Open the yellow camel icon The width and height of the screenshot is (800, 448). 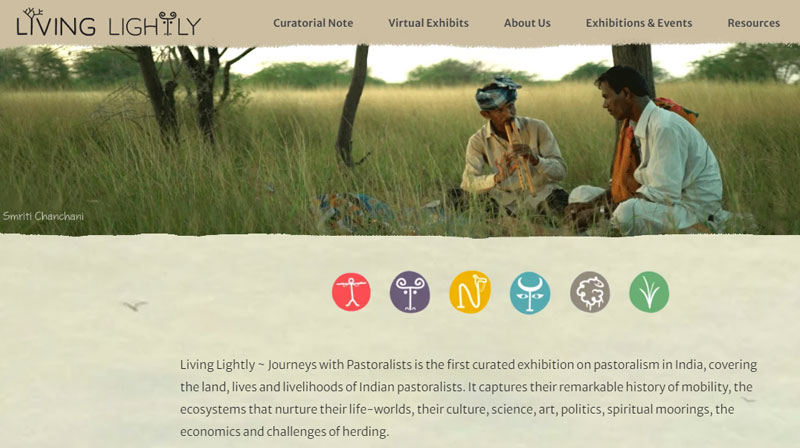tap(470, 292)
